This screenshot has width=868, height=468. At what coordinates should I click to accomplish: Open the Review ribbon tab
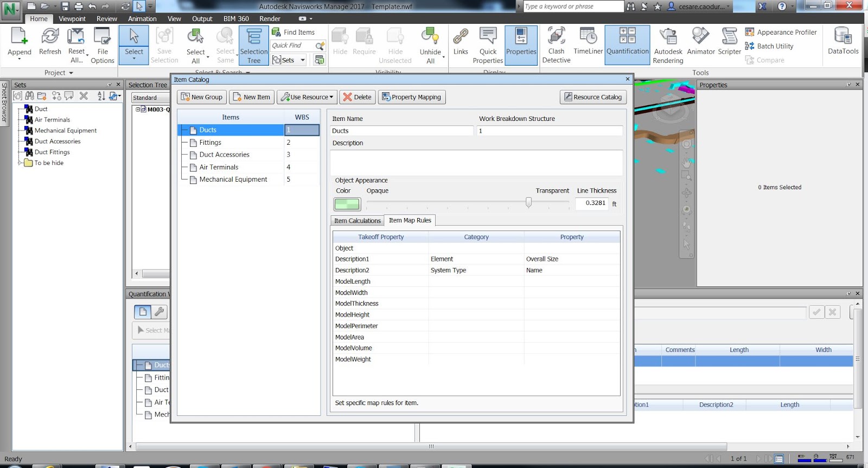[x=107, y=18]
